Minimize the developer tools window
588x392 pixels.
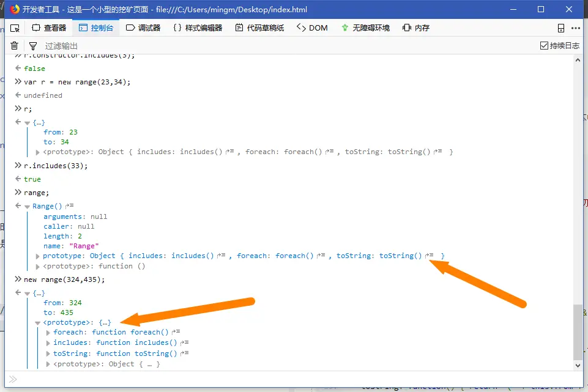tap(513, 9)
